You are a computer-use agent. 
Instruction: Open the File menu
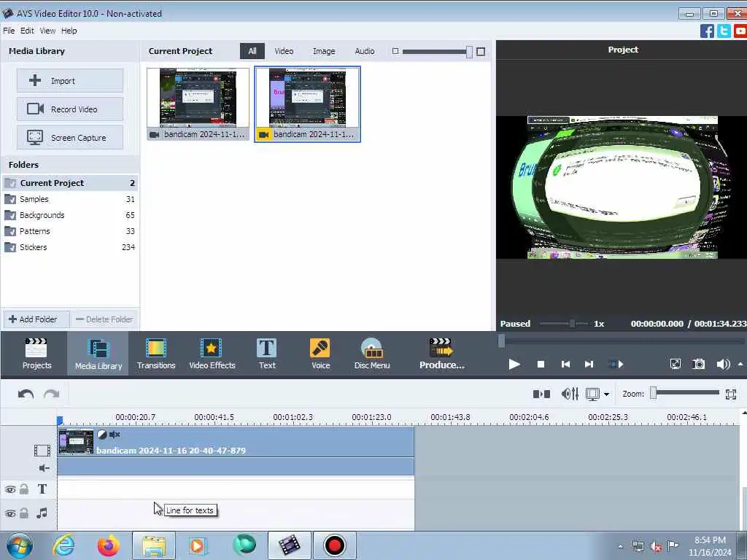tap(9, 31)
